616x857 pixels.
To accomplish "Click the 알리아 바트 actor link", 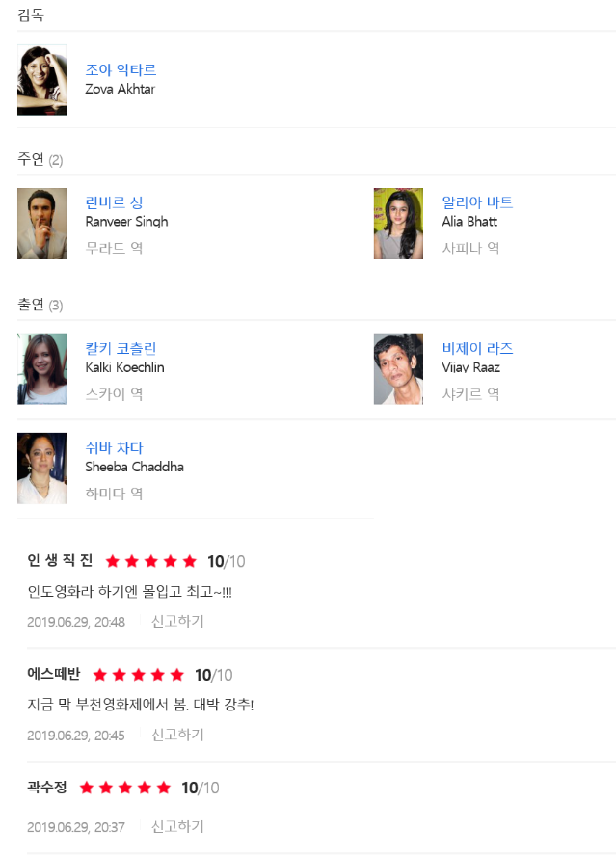I will click(477, 201).
